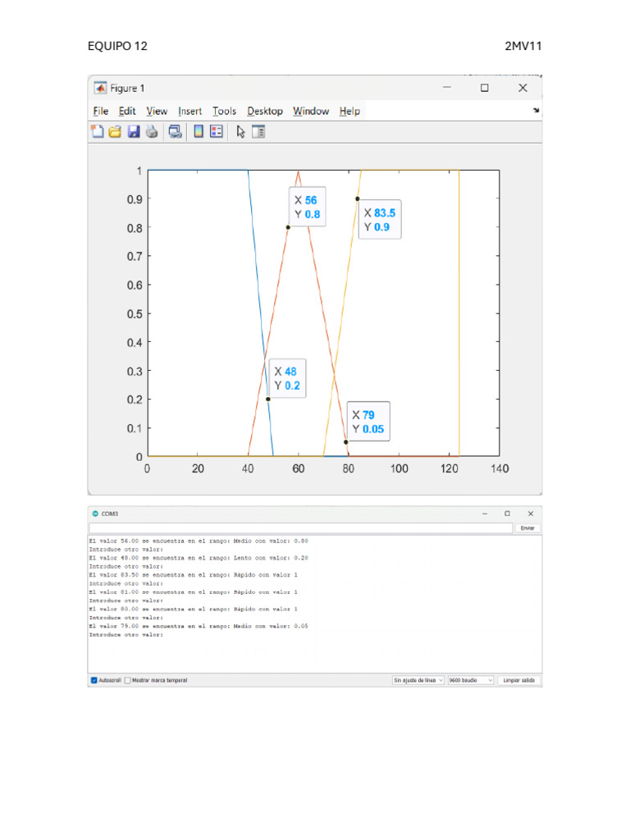The height and width of the screenshot is (840, 630).
Task: Open the Desktop menu
Action: point(265,111)
